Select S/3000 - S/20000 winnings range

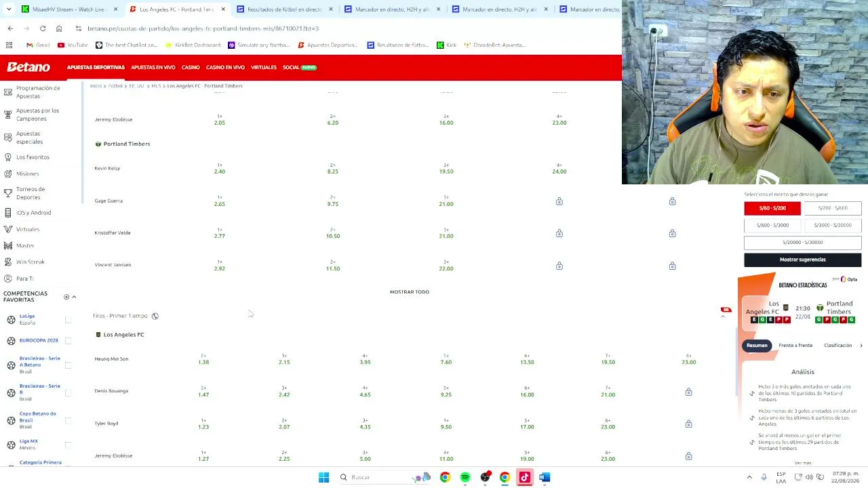[x=833, y=225]
